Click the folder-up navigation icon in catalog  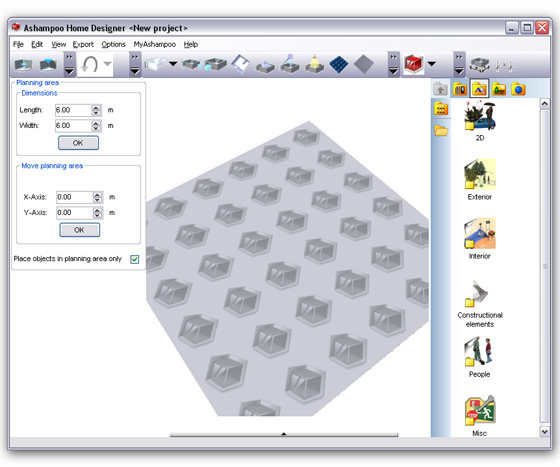click(440, 89)
